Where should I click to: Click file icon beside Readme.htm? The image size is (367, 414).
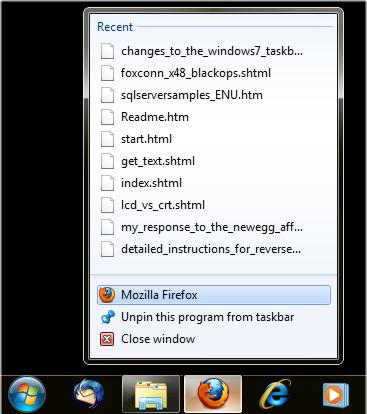[x=107, y=117]
